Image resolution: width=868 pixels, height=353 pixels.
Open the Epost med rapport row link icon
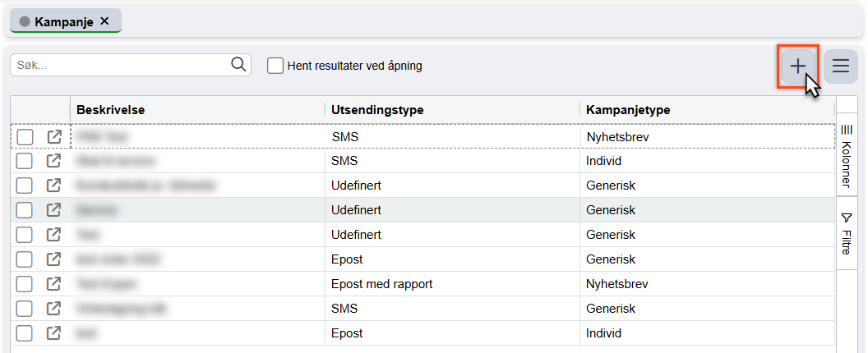pyautogui.click(x=54, y=284)
